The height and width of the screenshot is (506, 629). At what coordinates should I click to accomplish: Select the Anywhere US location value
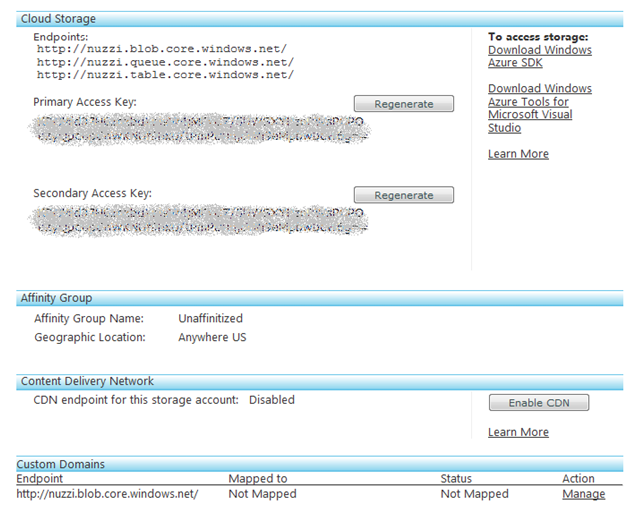[x=212, y=337]
